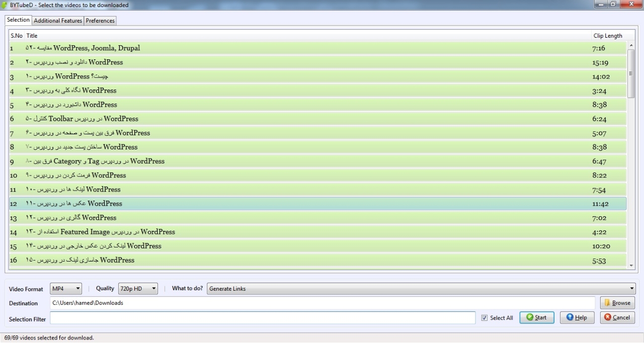Screen dimensions: 644x343
Task: Select video number 8 in the list
Action: 318,147
